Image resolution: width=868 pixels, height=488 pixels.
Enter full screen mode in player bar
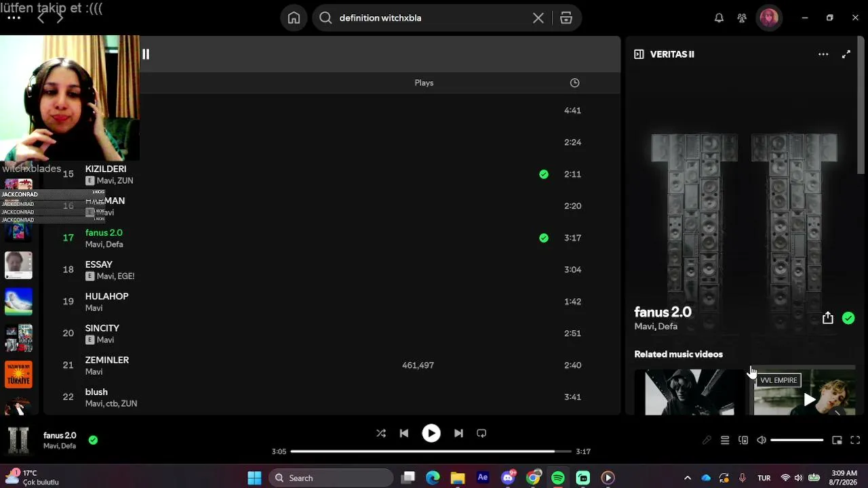click(855, 441)
